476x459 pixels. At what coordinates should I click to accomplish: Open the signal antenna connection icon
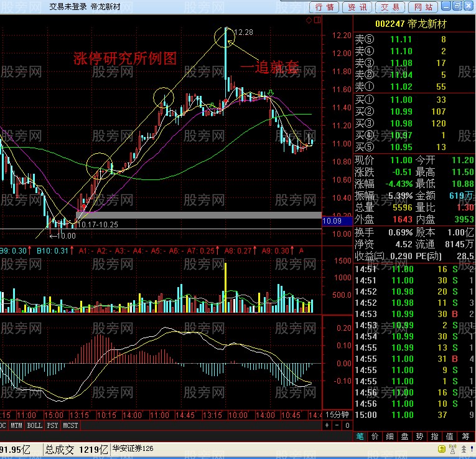coord(452,448)
